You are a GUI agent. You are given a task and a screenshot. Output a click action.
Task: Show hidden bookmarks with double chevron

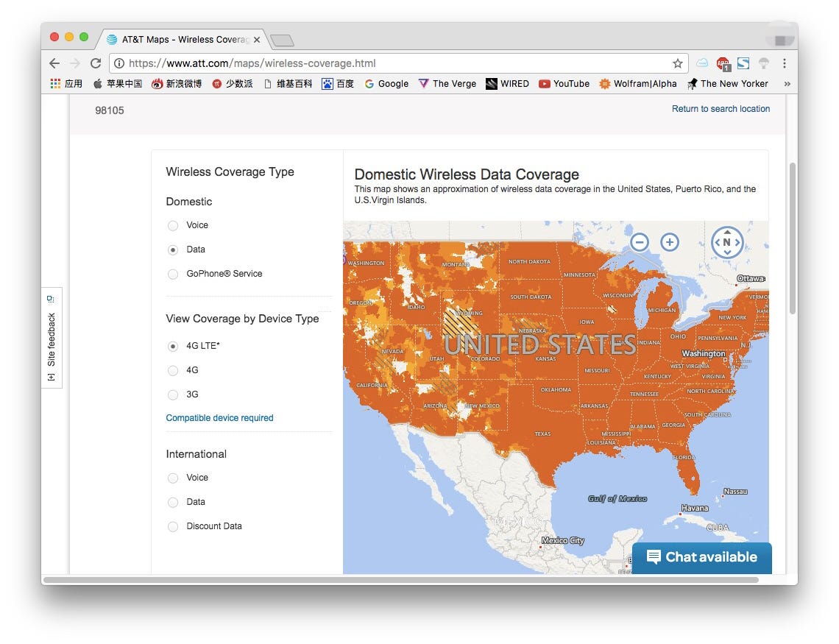point(787,83)
